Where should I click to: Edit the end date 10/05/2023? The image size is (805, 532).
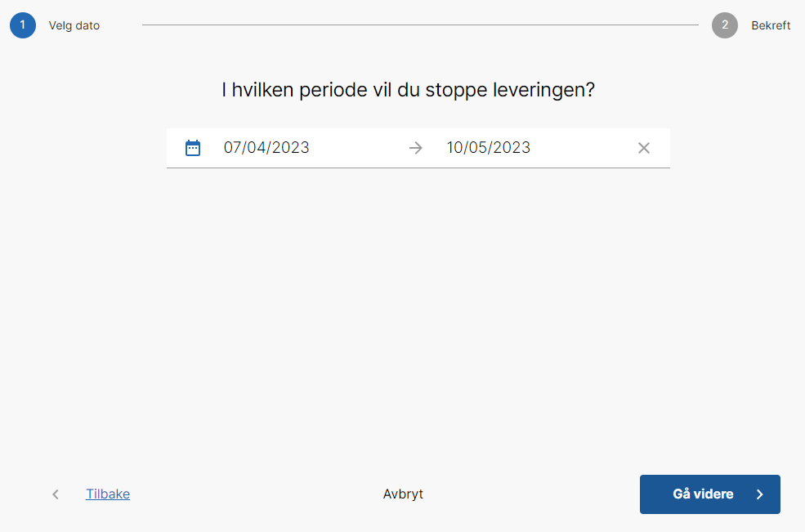point(489,148)
